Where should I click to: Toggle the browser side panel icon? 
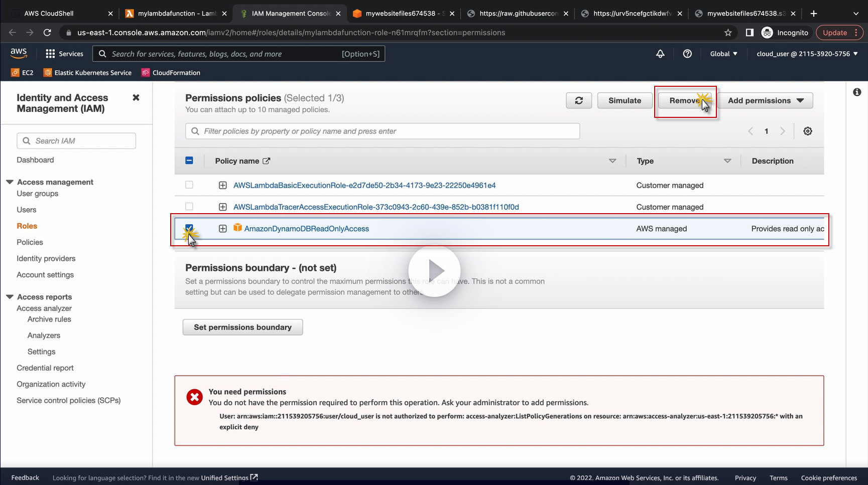750,33
